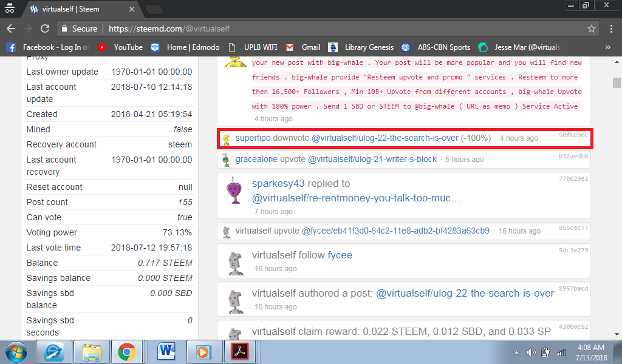Click the scrollbar down arrow
Screen dimensions: 622x364
tap(617, 334)
